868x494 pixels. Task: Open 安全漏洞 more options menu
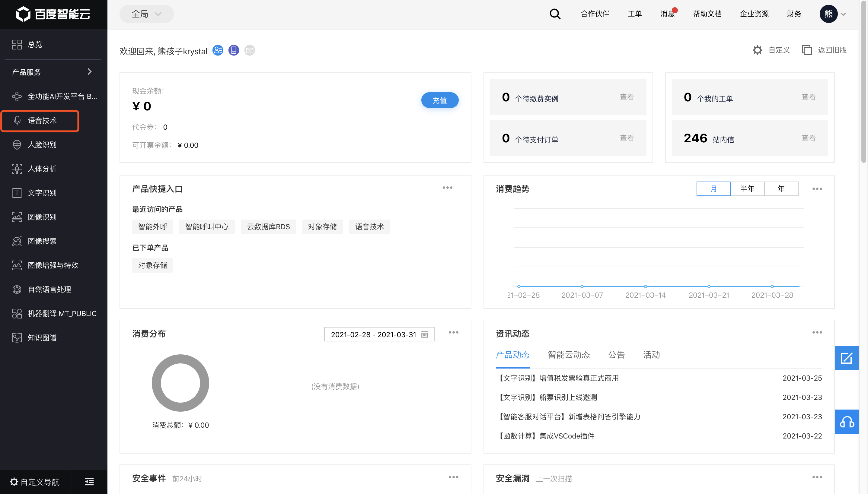817,477
